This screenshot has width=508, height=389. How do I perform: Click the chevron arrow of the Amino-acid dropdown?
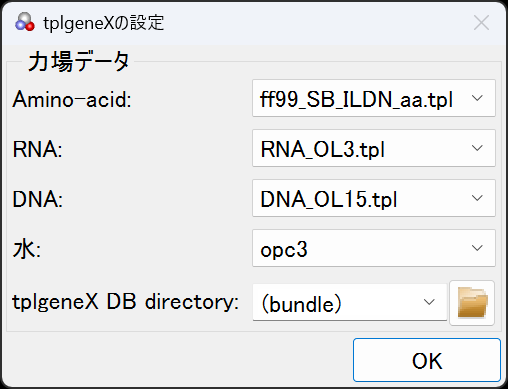(x=477, y=98)
